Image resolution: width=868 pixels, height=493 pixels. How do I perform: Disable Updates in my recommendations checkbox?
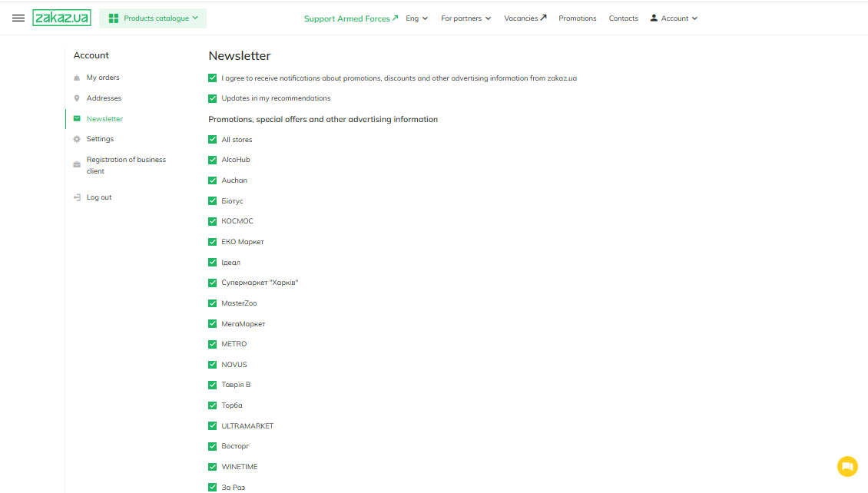[213, 98]
